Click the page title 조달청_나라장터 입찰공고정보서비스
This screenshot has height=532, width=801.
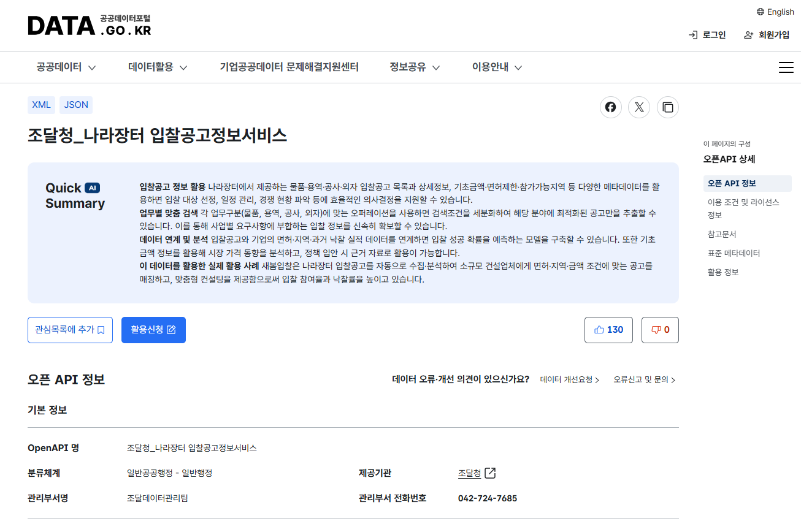(157, 135)
